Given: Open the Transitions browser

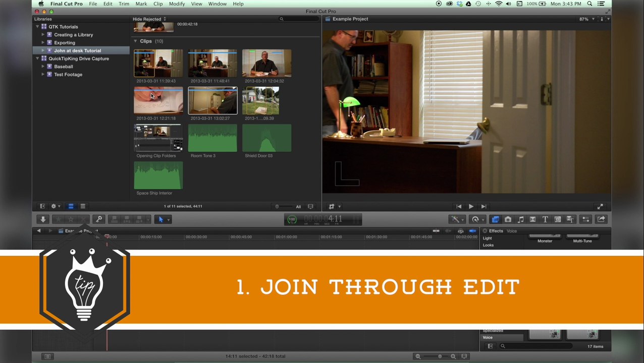Looking at the screenshot, I should pyautogui.click(x=532, y=219).
